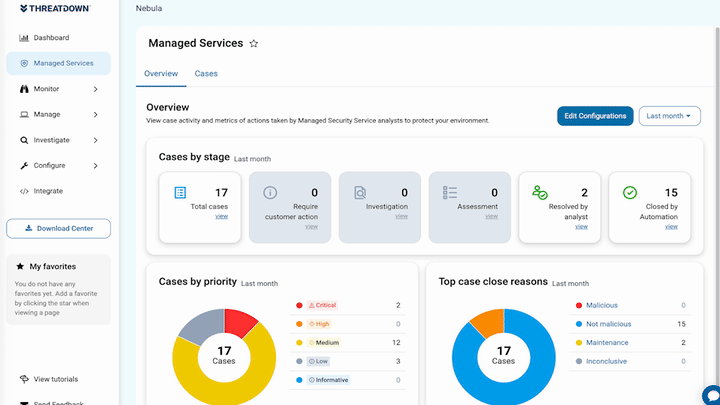Click the Informative priority tag
Image resolution: width=720 pixels, height=405 pixels.
click(328, 380)
